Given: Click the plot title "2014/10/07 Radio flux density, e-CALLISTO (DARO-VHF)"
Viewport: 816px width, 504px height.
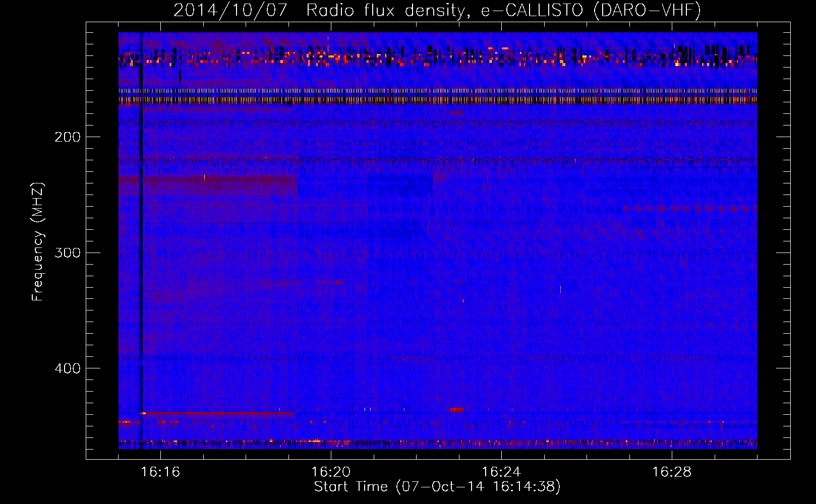Looking at the screenshot, I should (437, 10).
